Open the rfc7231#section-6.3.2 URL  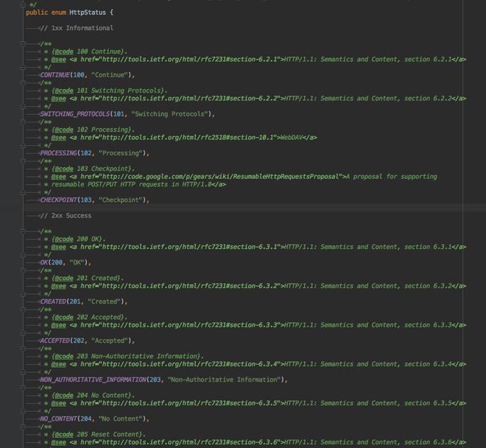[x=190, y=286]
